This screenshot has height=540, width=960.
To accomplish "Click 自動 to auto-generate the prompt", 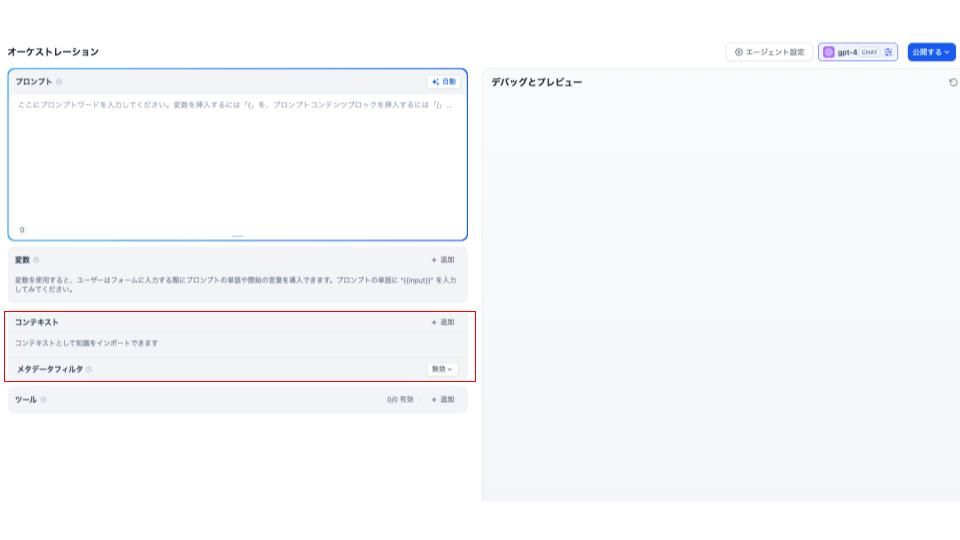I will [x=443, y=81].
